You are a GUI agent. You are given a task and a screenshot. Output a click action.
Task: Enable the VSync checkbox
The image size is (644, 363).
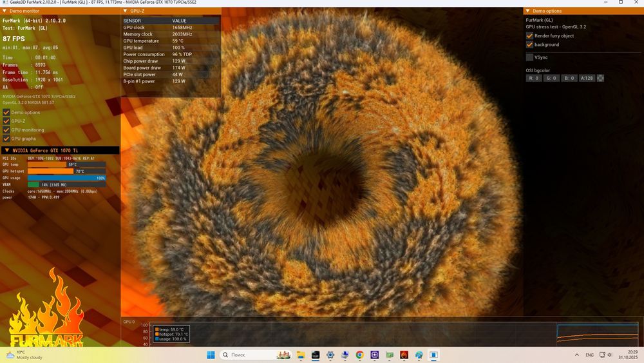529,57
